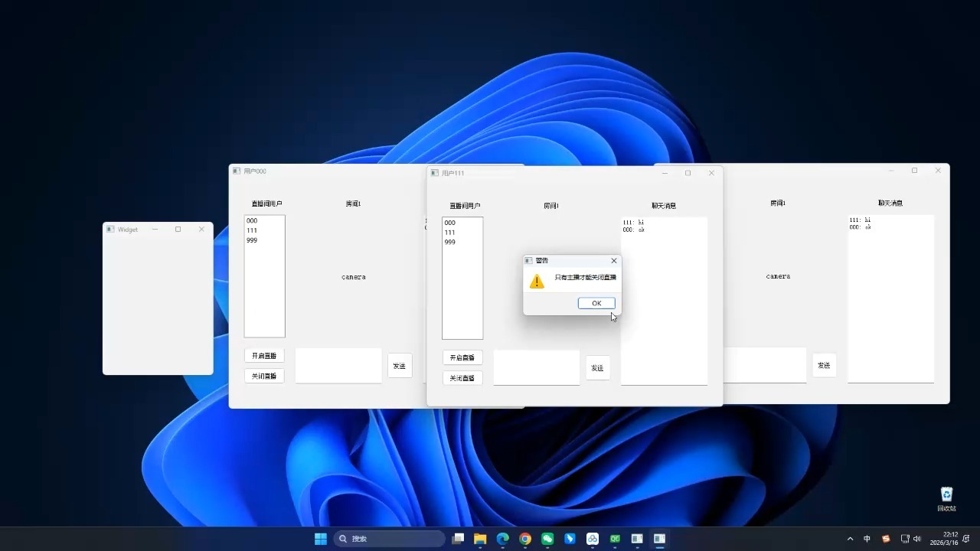Open WeChat from the taskbar
This screenshot has width=980, height=551.
click(547, 539)
